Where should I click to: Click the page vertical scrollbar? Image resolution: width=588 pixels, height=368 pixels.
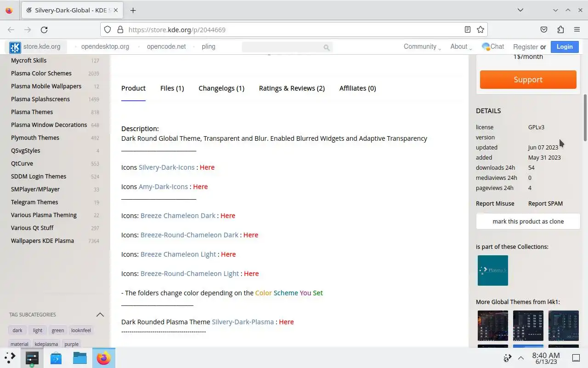585,118
